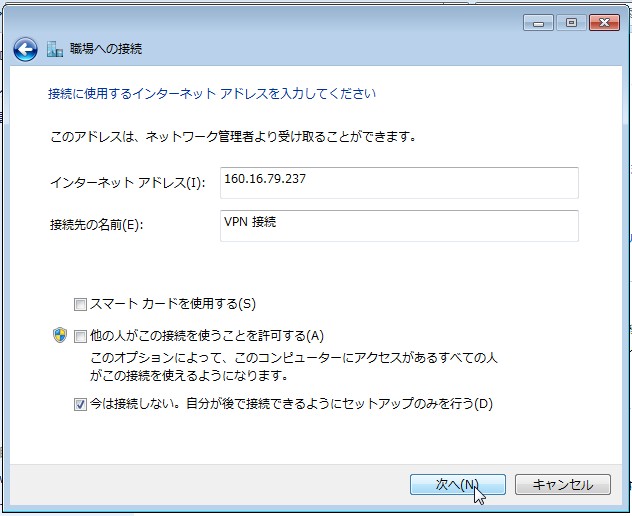The width and height of the screenshot is (632, 516).
Task: Cancel the wizard with キャンセル
Action: (x=563, y=484)
